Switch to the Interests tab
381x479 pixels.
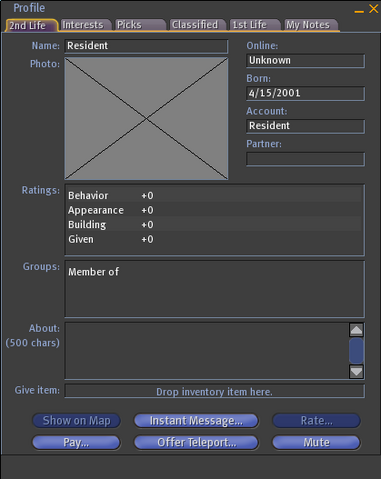(x=83, y=25)
